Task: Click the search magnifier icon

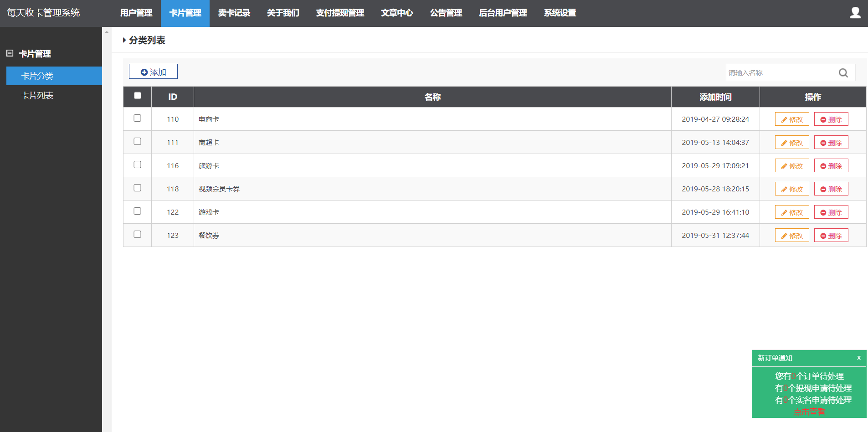Action: 843,73
